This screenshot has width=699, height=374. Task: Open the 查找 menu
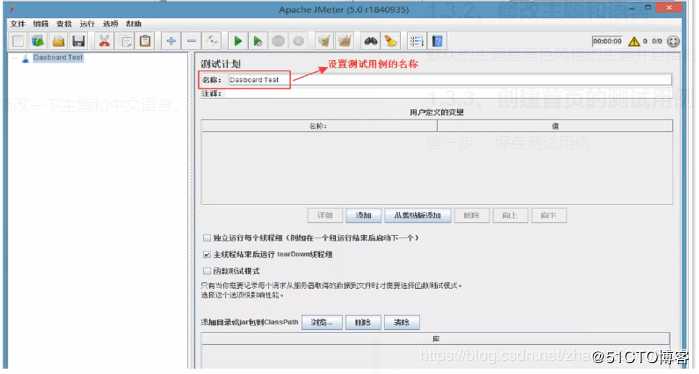(x=64, y=24)
